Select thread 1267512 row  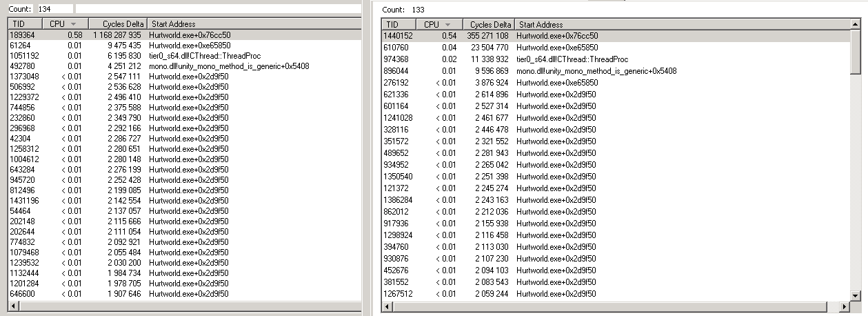[x=615, y=293]
